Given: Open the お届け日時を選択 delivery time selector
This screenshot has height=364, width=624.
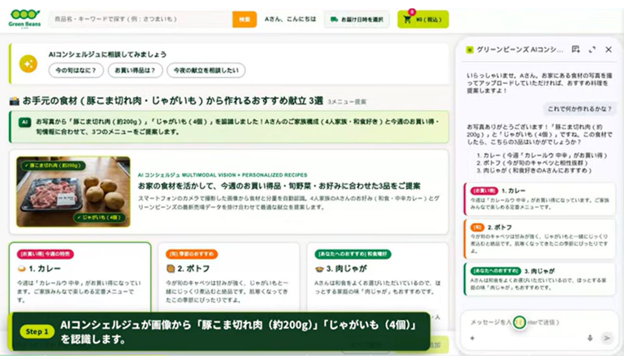Looking at the screenshot, I should 357,19.
